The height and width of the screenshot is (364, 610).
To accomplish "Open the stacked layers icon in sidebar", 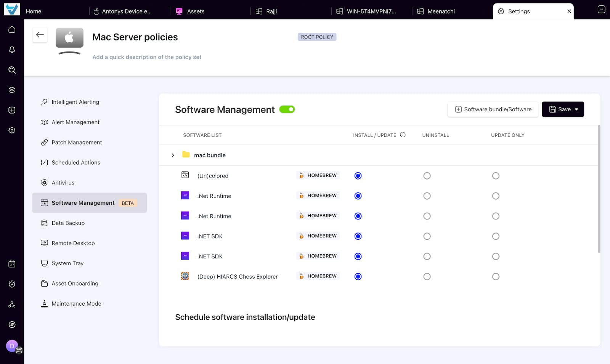I will click(x=12, y=90).
